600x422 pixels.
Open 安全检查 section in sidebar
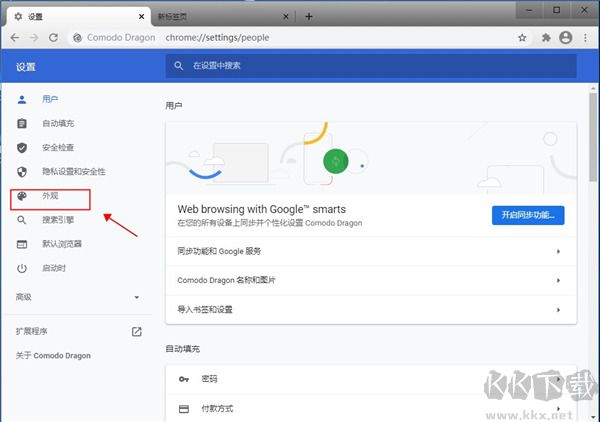pos(58,147)
